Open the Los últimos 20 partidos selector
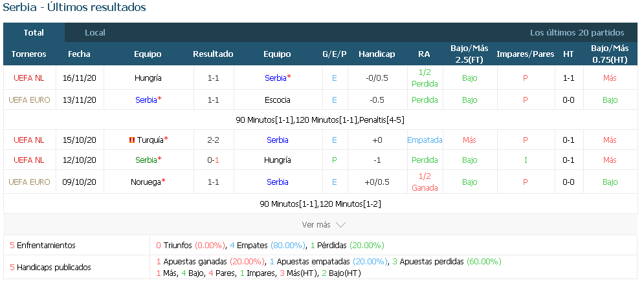Image resolution: width=644 pixels, height=285 pixels. [577, 33]
